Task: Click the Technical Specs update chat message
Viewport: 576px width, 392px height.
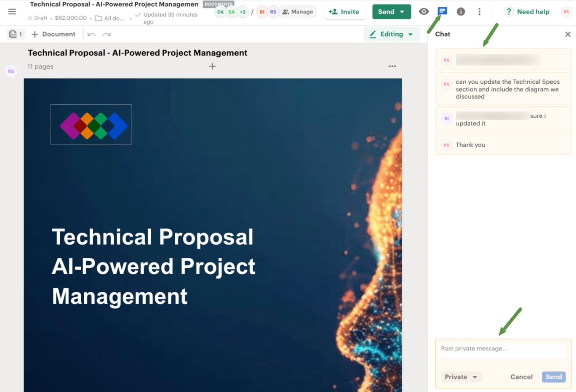Action: (x=503, y=89)
